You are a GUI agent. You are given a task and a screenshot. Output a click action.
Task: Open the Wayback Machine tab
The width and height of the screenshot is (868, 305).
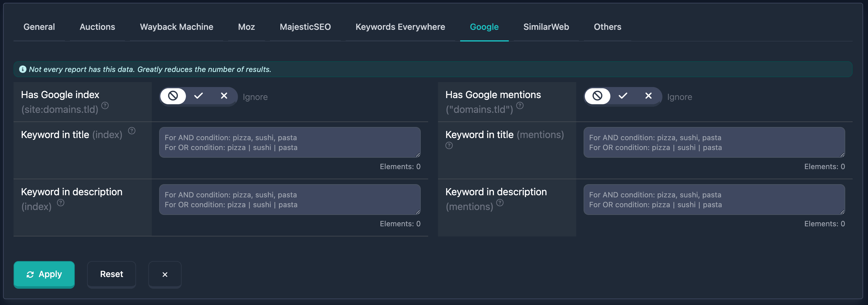pyautogui.click(x=176, y=27)
